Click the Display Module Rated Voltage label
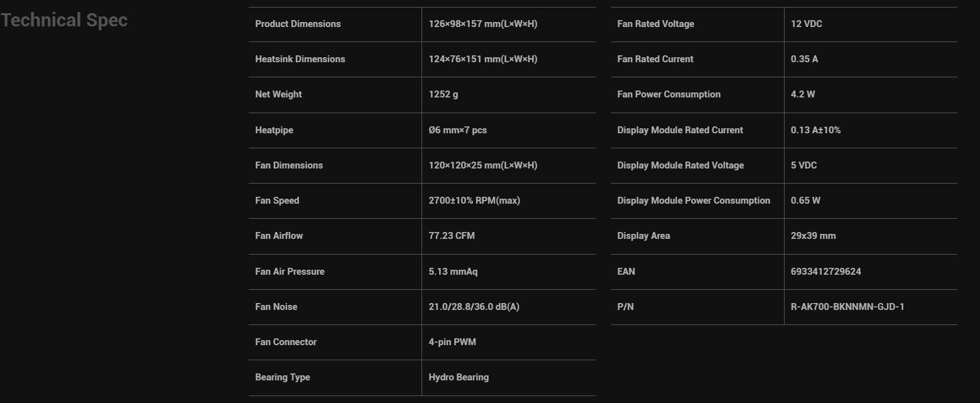Viewport: 980px width, 403px height. pos(680,165)
